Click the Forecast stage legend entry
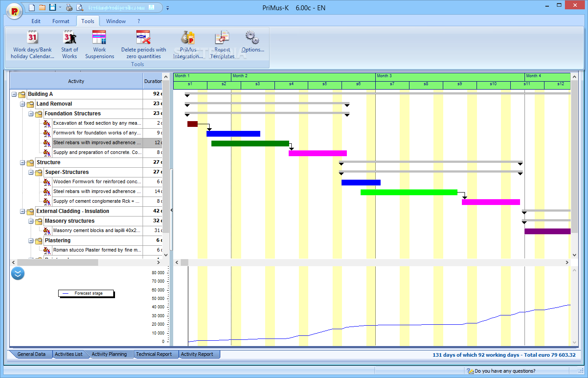588x378 pixels. pos(86,293)
